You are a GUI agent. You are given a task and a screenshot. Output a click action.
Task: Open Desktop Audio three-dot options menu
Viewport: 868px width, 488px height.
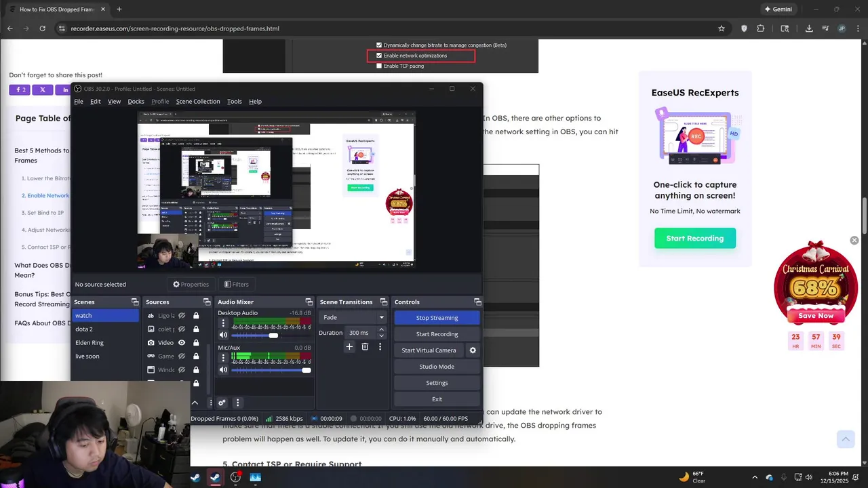click(x=223, y=323)
